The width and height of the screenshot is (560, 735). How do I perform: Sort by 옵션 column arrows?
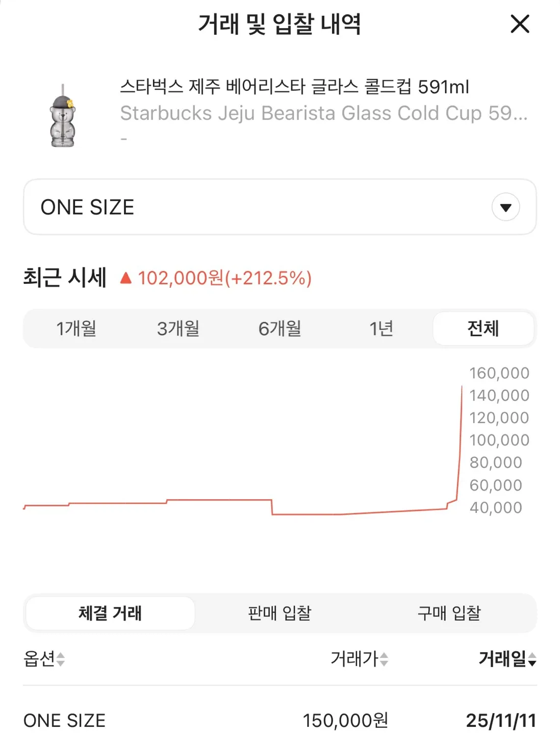[60, 659]
